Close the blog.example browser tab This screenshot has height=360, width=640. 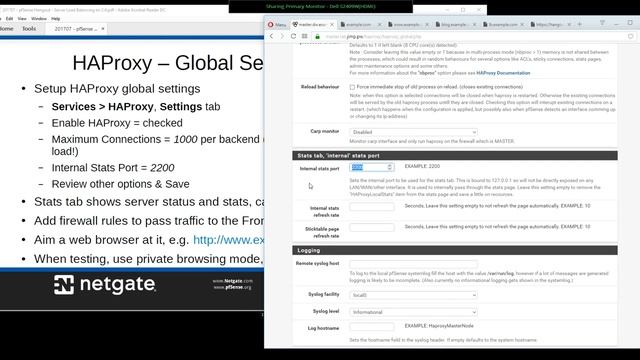point(474,25)
